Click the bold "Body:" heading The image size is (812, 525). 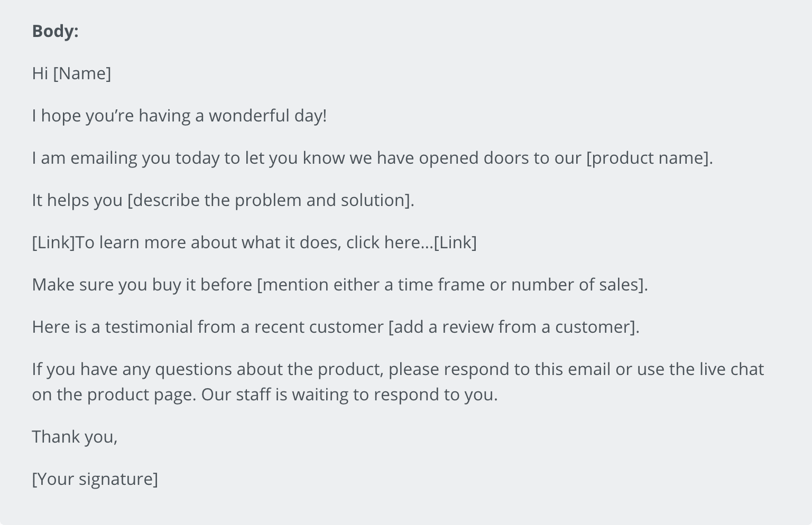pyautogui.click(x=55, y=31)
